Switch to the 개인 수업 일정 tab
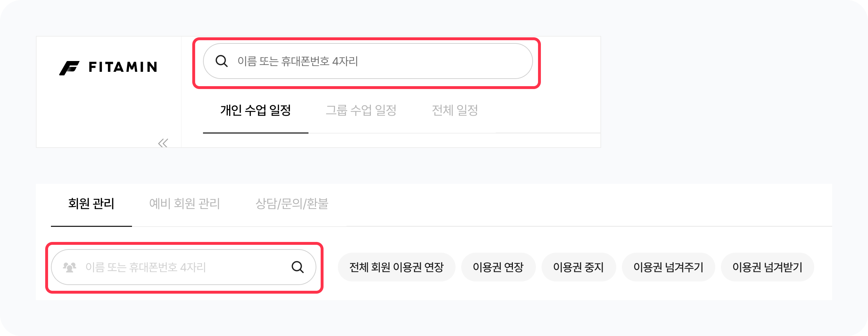Viewport: 868px width, 336px height. [255, 110]
